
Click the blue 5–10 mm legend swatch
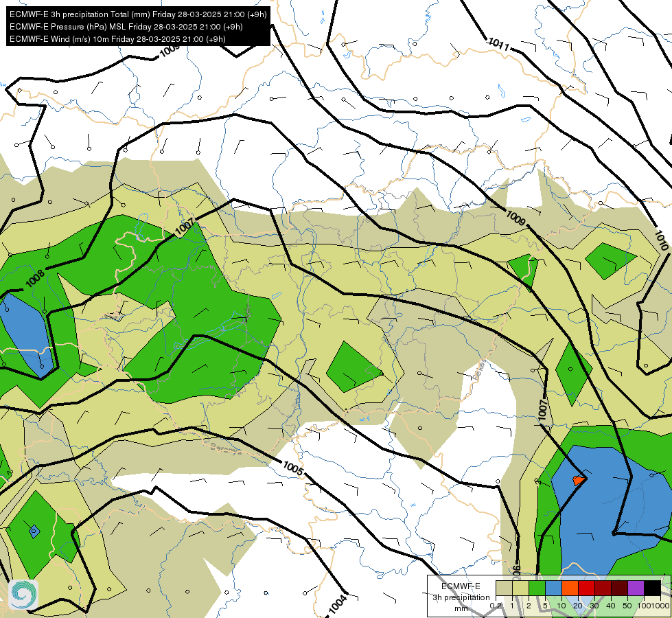(x=553, y=588)
